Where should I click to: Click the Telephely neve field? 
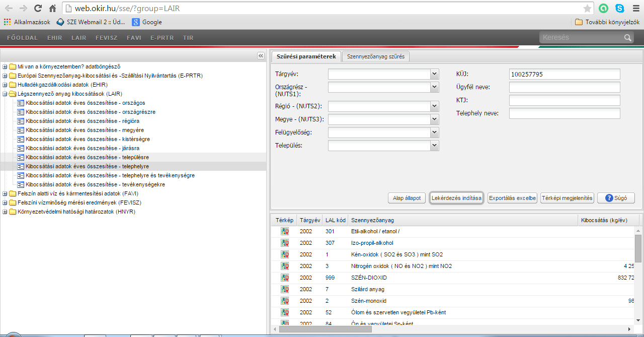click(x=565, y=113)
